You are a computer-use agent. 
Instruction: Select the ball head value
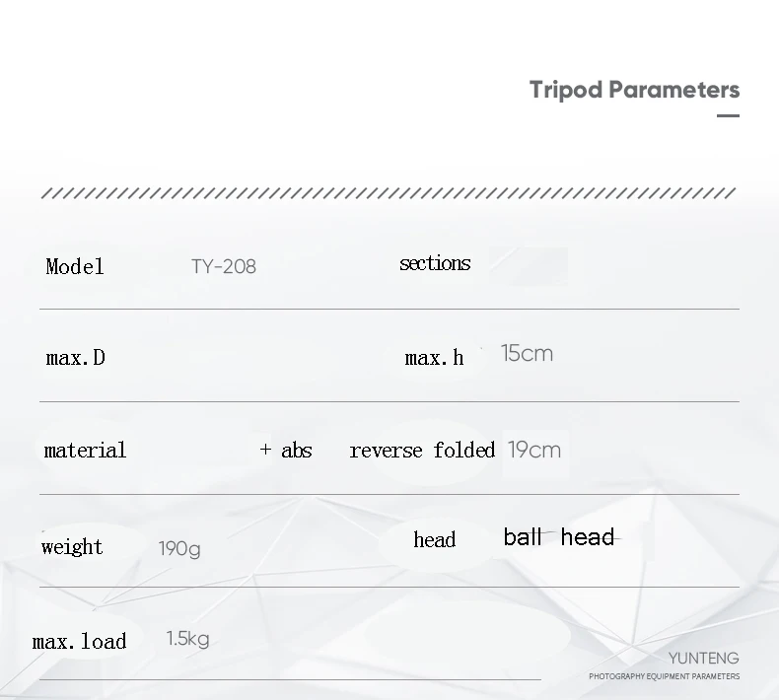(559, 537)
